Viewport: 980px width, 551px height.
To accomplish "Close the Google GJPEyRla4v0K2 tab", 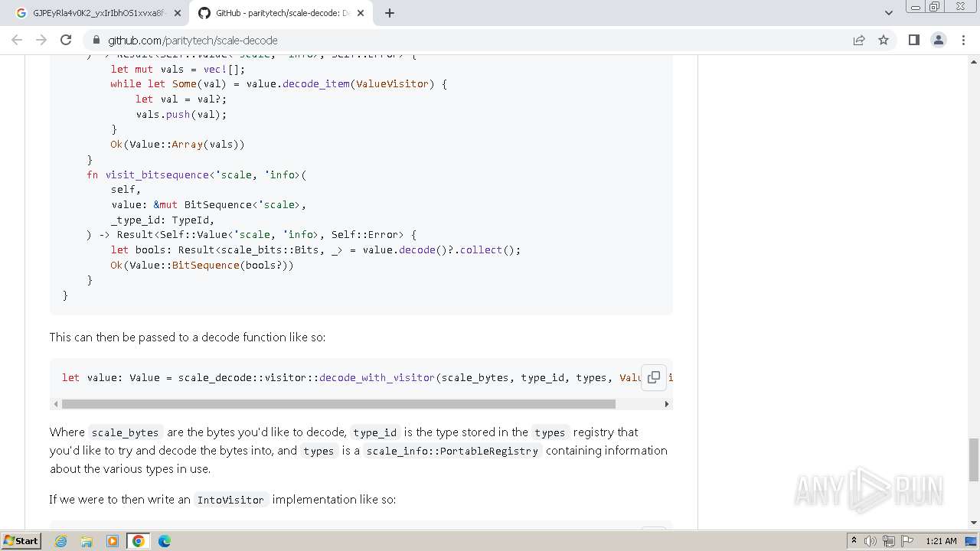I will (x=178, y=13).
